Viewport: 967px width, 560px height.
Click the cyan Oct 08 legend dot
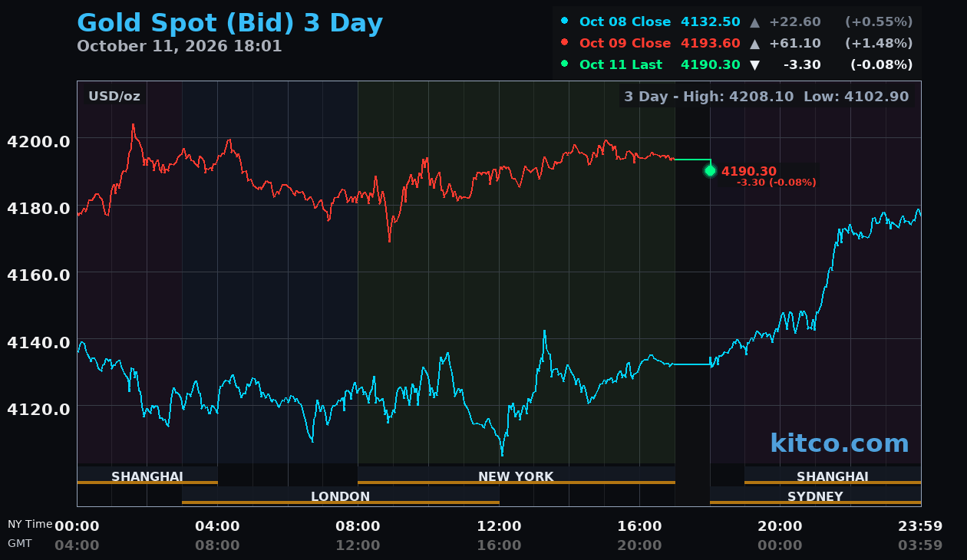tap(565, 21)
